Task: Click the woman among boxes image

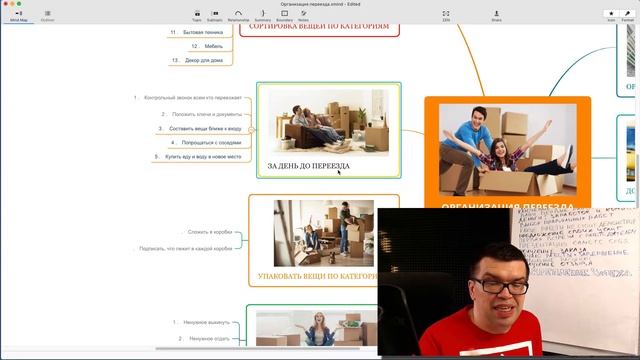Action: click(x=316, y=329)
